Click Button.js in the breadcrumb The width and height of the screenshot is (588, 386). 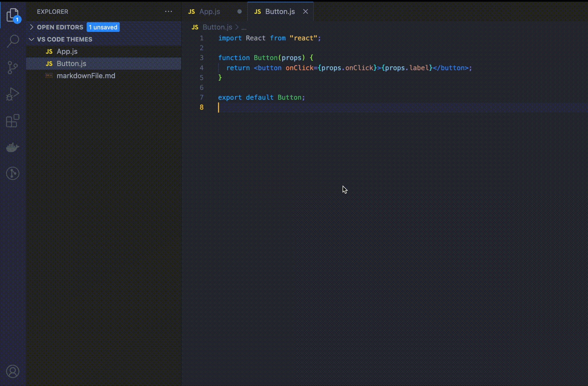tap(217, 27)
